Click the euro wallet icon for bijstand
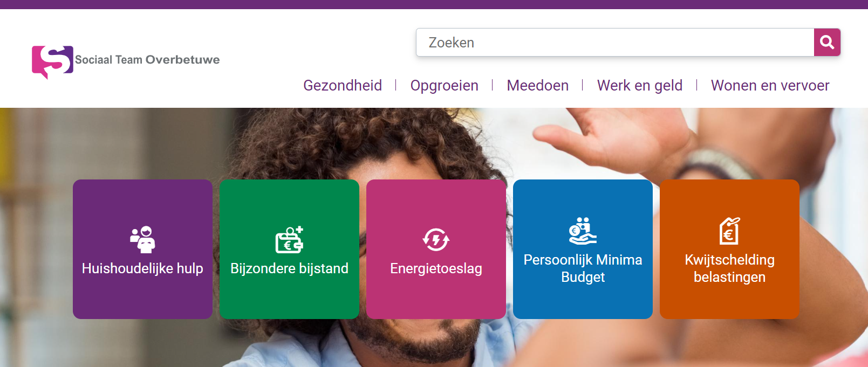Image resolution: width=868 pixels, height=367 pixels. click(x=290, y=240)
